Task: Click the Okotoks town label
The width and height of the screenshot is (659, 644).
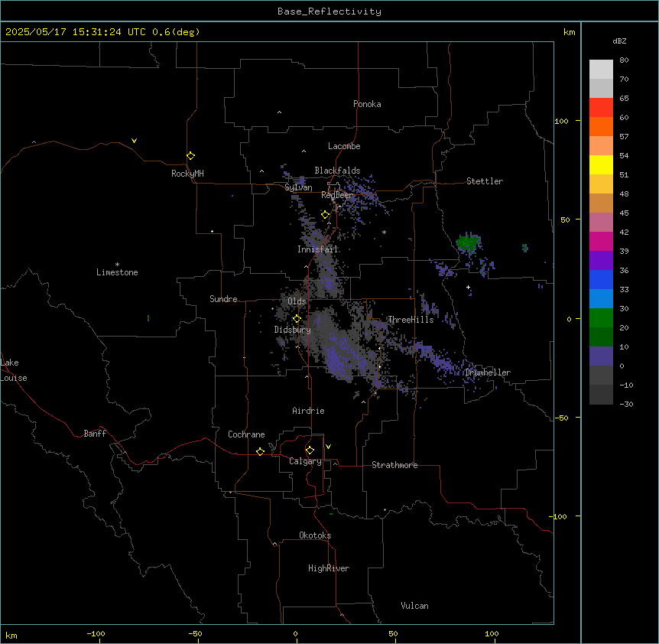Action: pyautogui.click(x=315, y=535)
